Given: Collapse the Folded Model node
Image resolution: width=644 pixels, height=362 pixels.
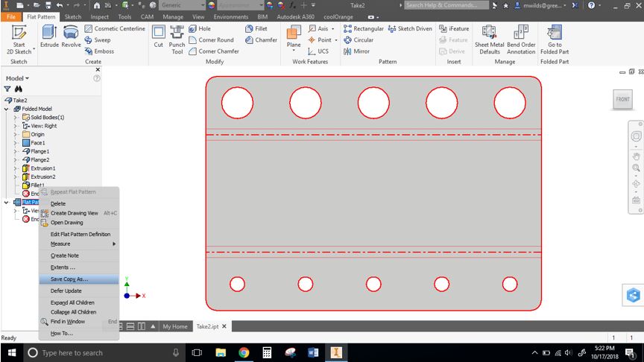Looking at the screenshot, I should pyautogui.click(x=6, y=109).
